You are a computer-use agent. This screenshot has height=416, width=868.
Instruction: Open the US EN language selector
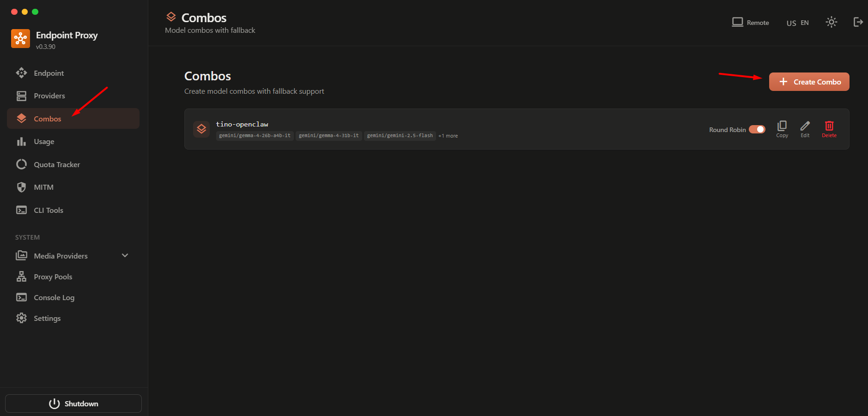(x=797, y=23)
